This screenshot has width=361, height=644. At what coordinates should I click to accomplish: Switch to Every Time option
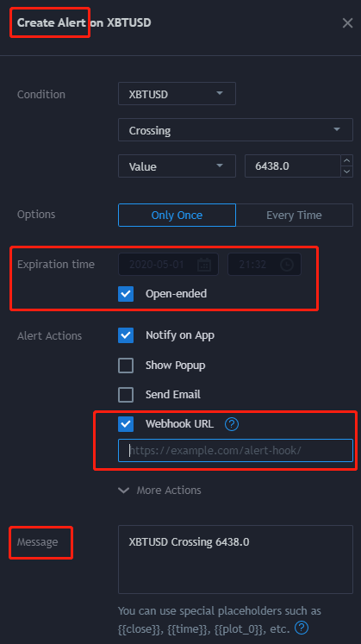(295, 215)
